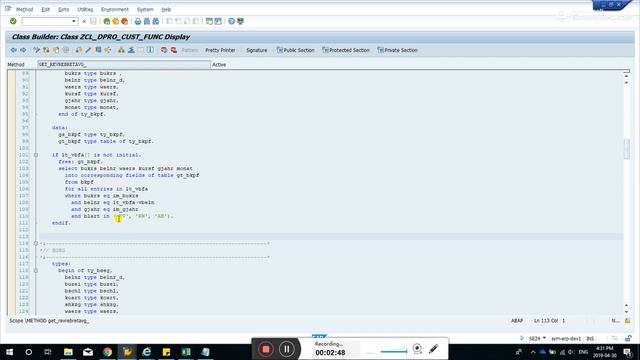
Task: Click the pencil icon in Class Builder toolbar
Action: pyautogui.click(x=89, y=50)
